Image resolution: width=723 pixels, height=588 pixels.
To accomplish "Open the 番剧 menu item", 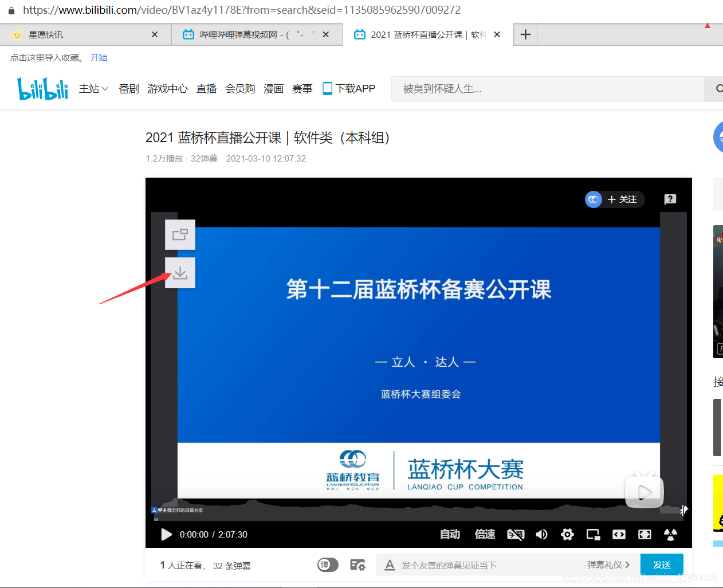I will point(129,89).
